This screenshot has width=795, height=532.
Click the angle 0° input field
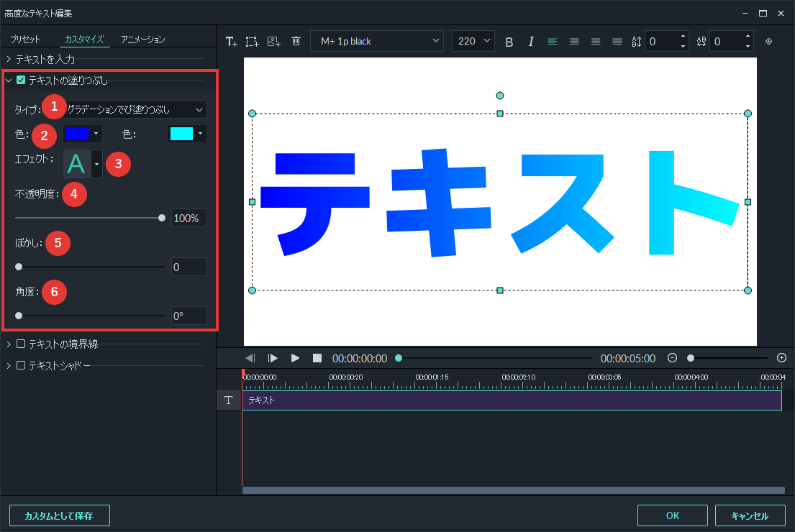(188, 316)
